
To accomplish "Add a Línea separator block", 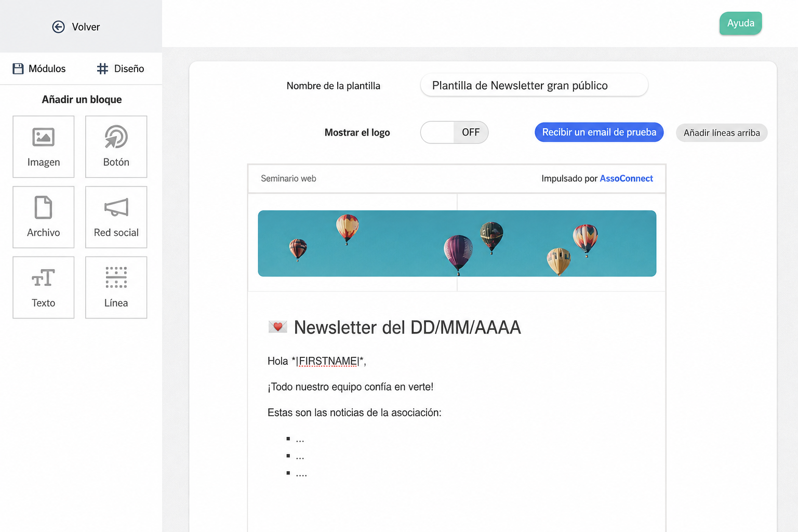I will tap(116, 287).
